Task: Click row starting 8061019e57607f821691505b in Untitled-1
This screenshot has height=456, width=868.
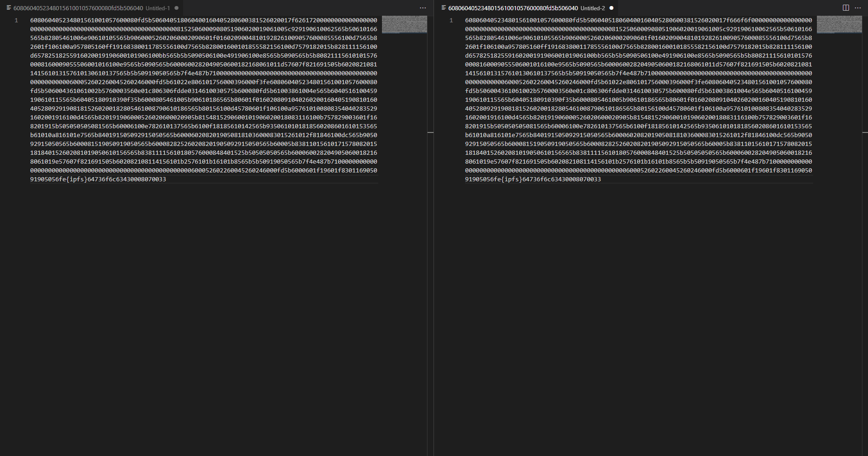Action: coord(204,162)
